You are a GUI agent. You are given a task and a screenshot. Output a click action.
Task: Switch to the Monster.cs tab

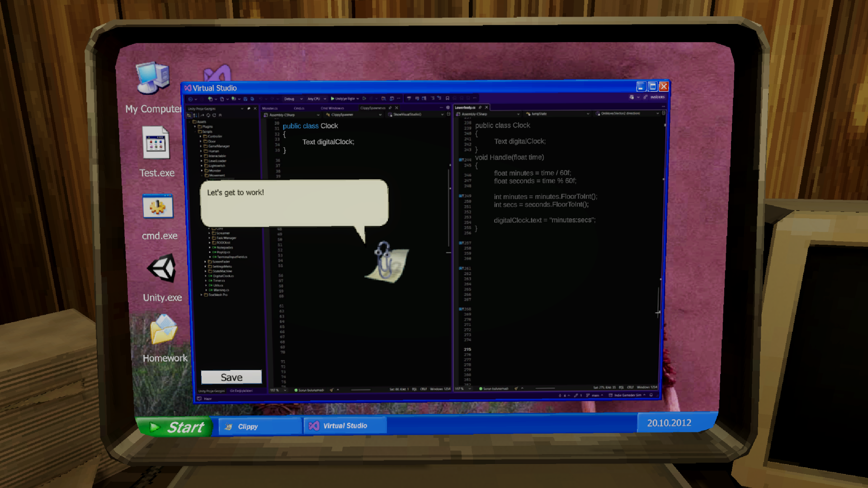(x=270, y=108)
